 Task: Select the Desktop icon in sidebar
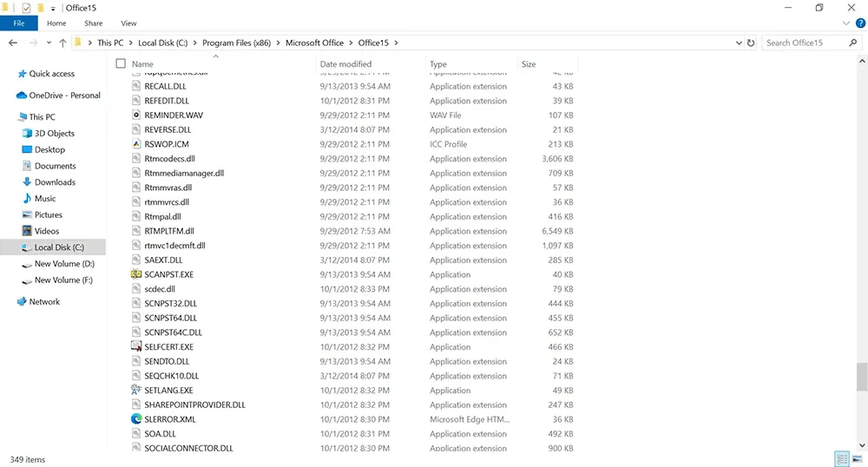pos(27,149)
